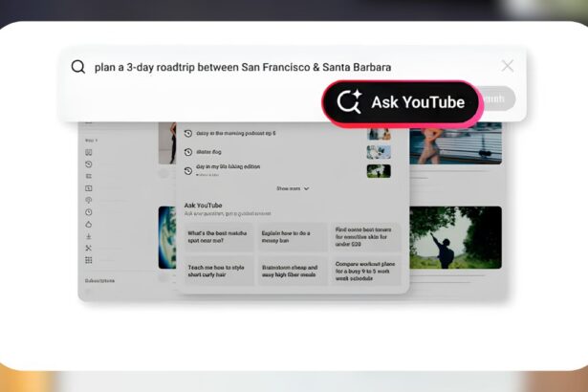Open the clips scissors icon in sidebar
588x392 pixels.
pos(89,249)
